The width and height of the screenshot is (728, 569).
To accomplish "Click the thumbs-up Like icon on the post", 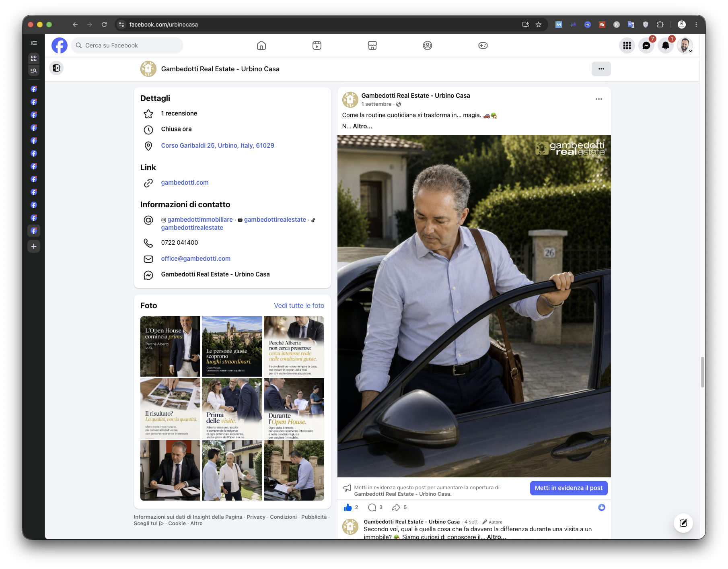I will 348,507.
